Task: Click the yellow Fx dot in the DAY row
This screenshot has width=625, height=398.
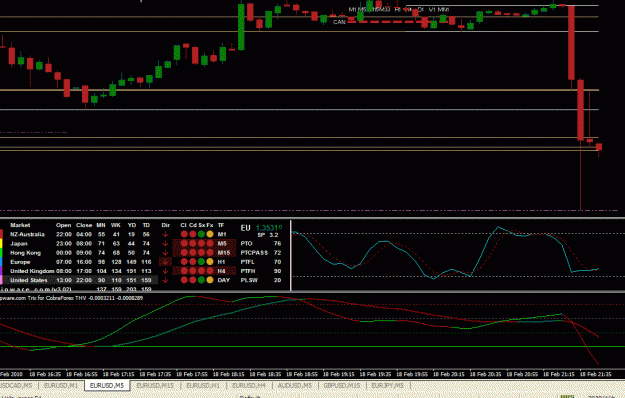Action: coord(210,280)
